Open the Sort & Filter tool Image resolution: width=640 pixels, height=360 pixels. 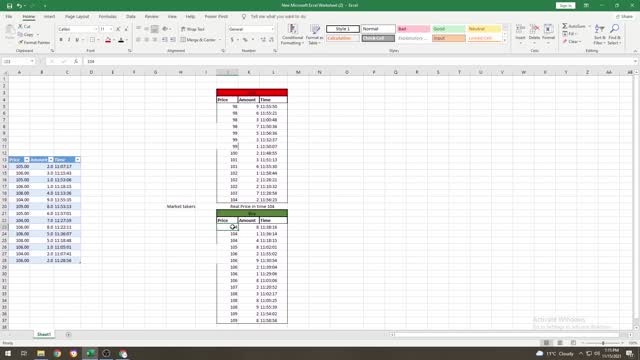600,34
